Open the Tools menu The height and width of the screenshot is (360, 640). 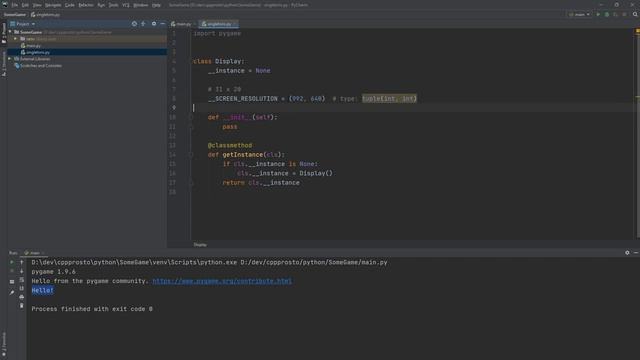[113, 5]
